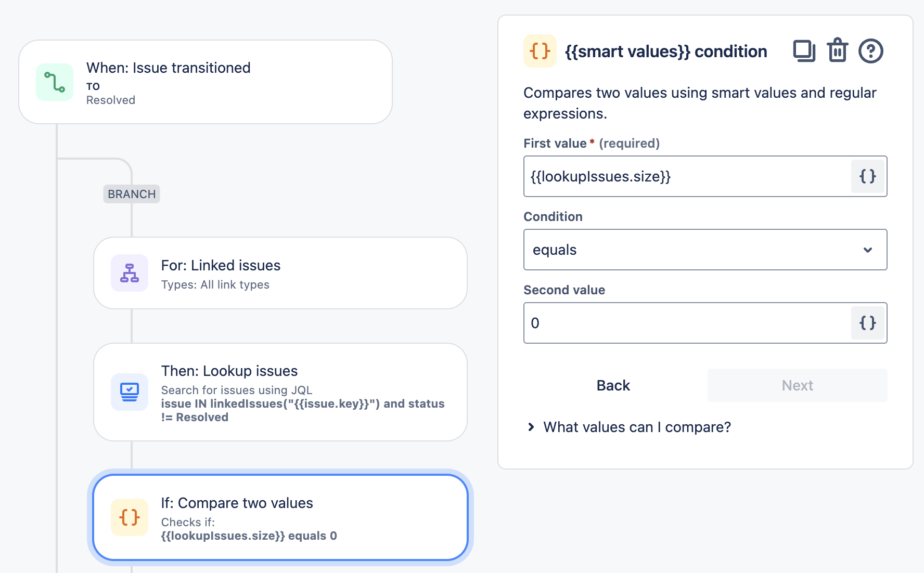924x573 pixels.
Task: Click into the Second value input field
Action: [687, 323]
